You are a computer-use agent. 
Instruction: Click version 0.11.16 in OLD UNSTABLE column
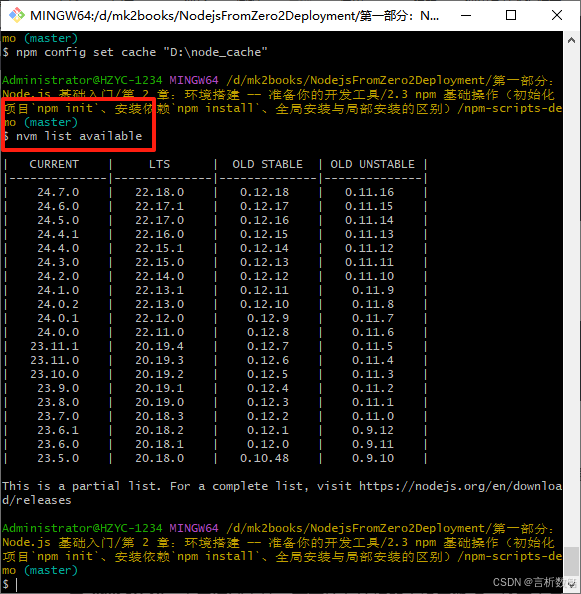coord(369,192)
